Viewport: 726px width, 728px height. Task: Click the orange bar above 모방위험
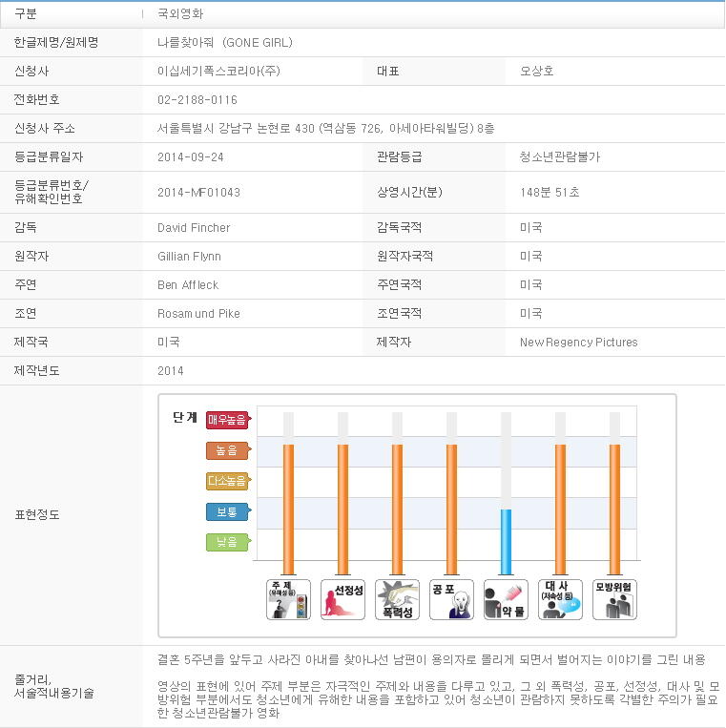pos(614,510)
